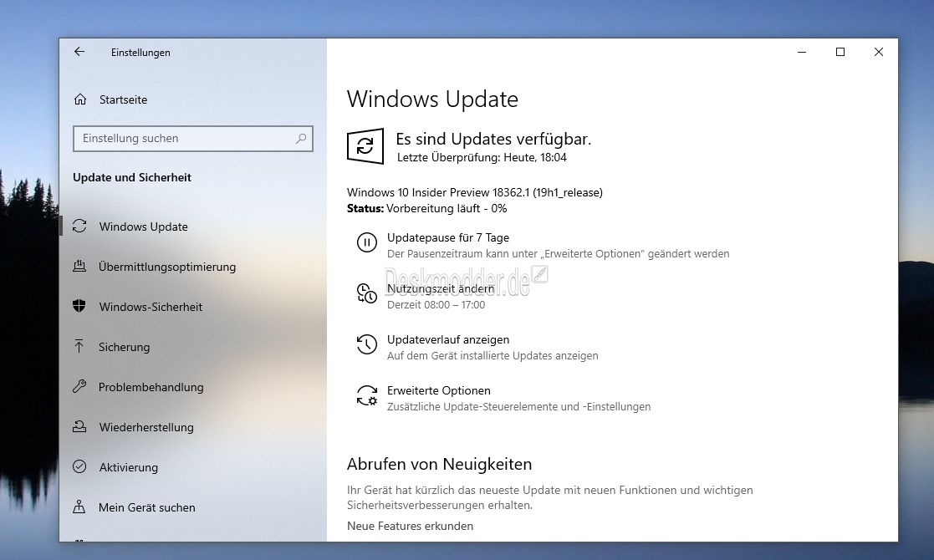Click the search magnifier icon
Image resolution: width=934 pixels, height=560 pixels.
pyautogui.click(x=301, y=138)
